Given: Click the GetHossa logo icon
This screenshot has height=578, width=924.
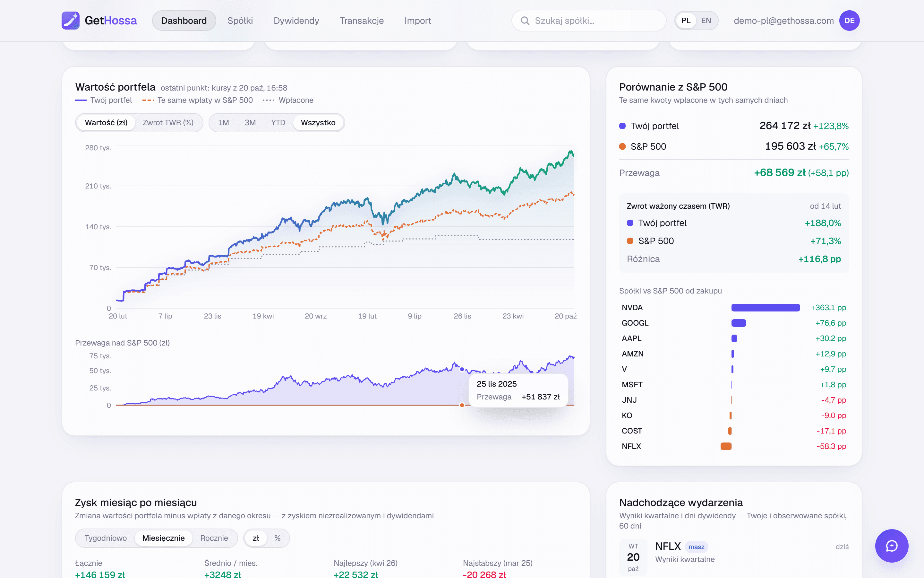Looking at the screenshot, I should click(71, 21).
